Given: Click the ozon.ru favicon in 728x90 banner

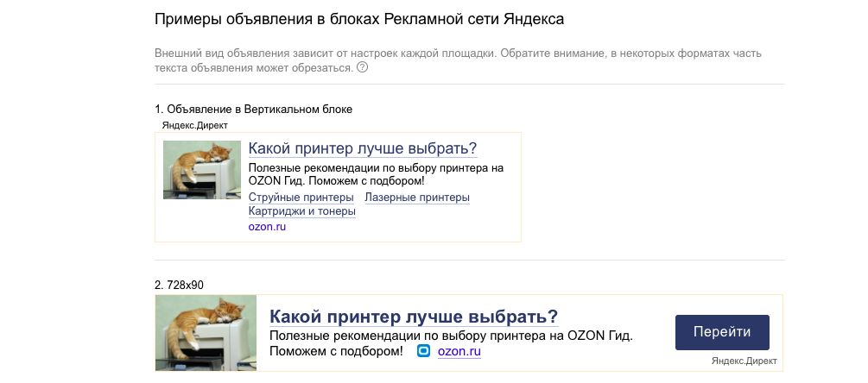Looking at the screenshot, I should [423, 351].
